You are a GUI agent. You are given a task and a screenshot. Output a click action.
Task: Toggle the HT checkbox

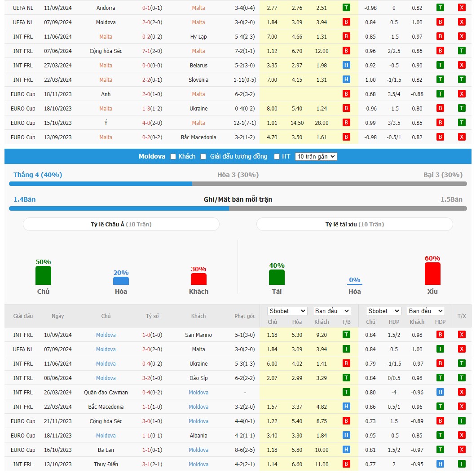click(277, 157)
